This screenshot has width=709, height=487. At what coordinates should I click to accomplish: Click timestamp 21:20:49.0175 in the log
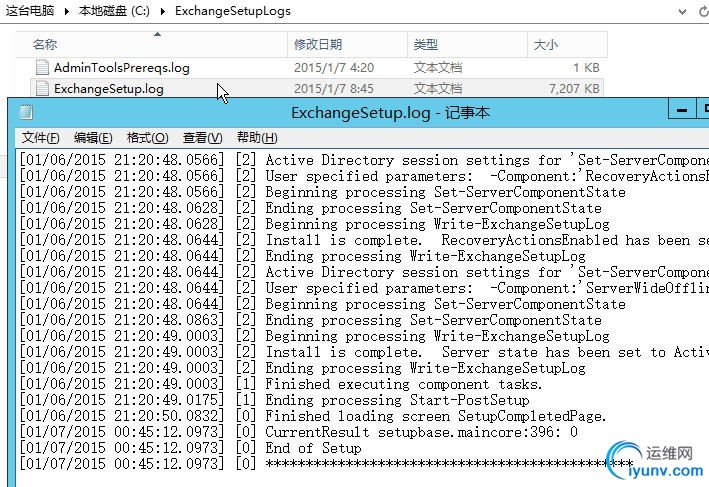point(169,400)
